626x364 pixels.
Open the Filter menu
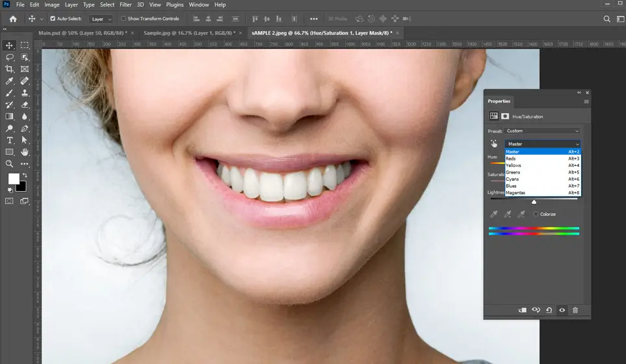(x=125, y=5)
